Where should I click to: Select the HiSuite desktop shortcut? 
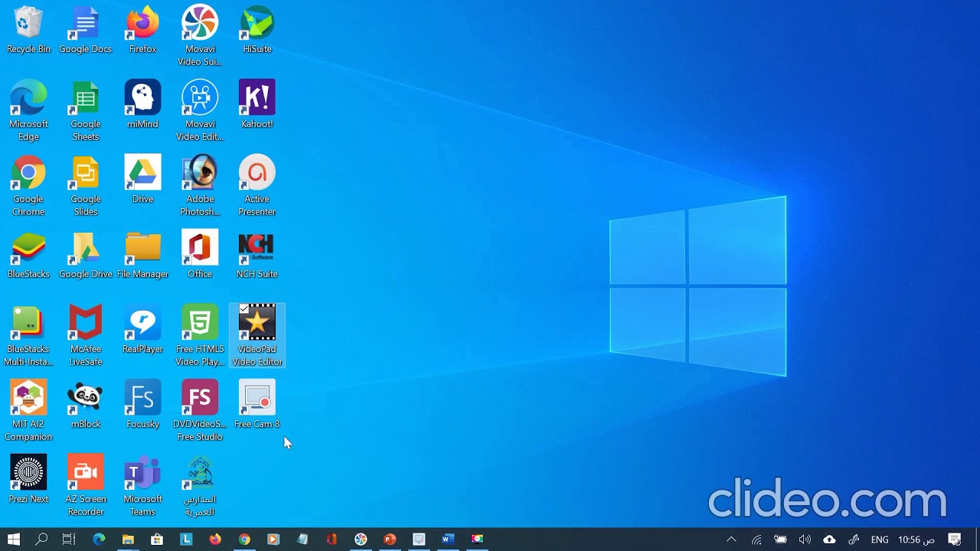(x=257, y=30)
